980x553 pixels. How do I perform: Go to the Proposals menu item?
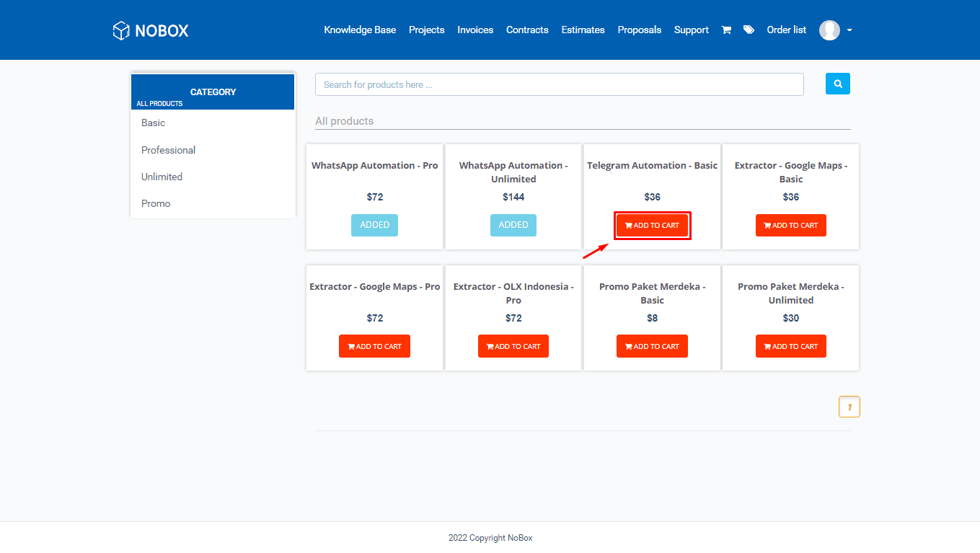(x=639, y=30)
